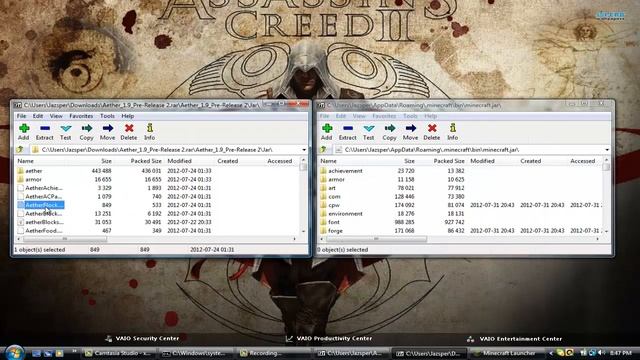Image resolution: width=640 pixels, height=360 pixels.
Task: Click Delete icon in Aether archive window
Action: click(129, 132)
